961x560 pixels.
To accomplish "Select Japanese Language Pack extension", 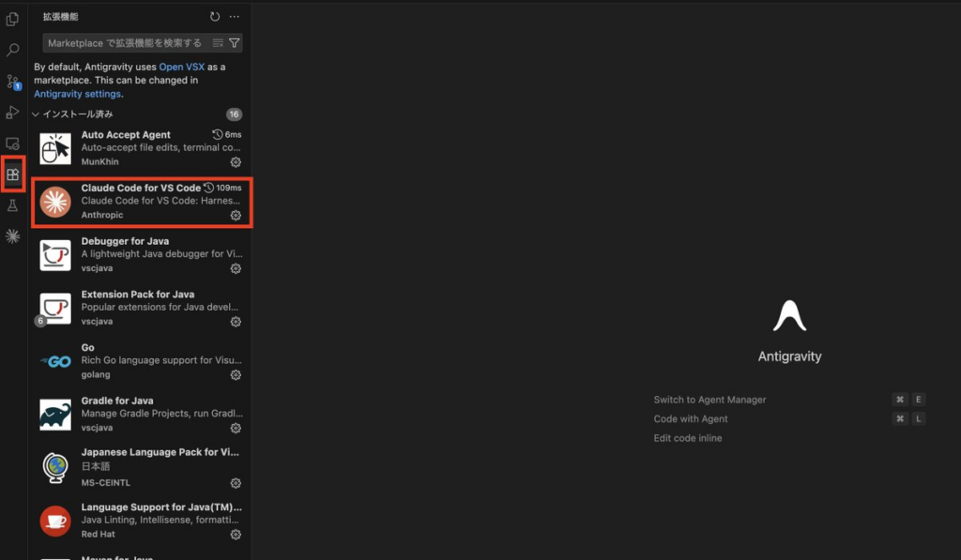I will pyautogui.click(x=141, y=467).
